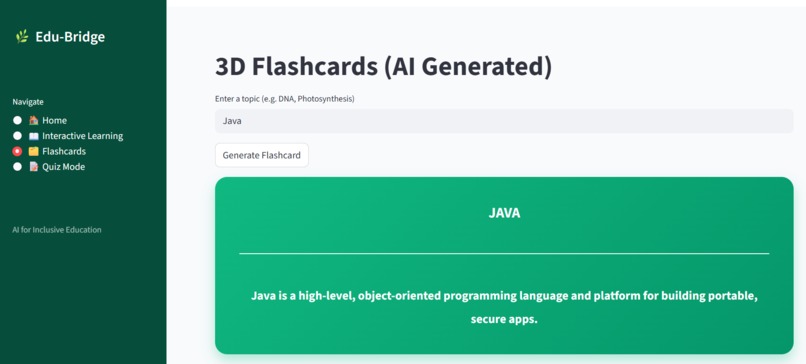Select the Quiz Mode radio button

17,167
